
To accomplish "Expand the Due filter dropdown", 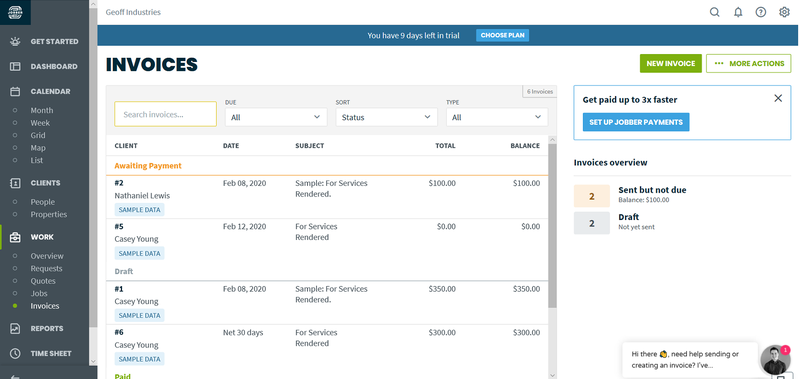I will 276,117.
